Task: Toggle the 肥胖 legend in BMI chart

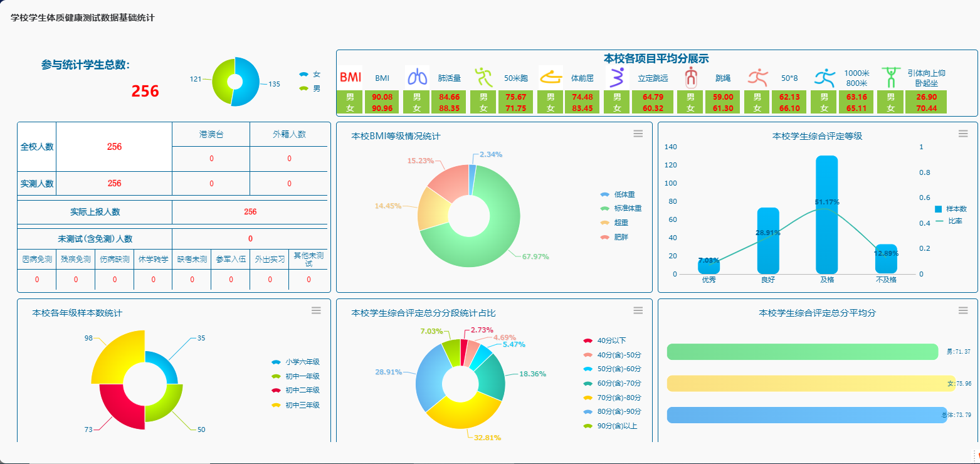Action: coord(614,237)
